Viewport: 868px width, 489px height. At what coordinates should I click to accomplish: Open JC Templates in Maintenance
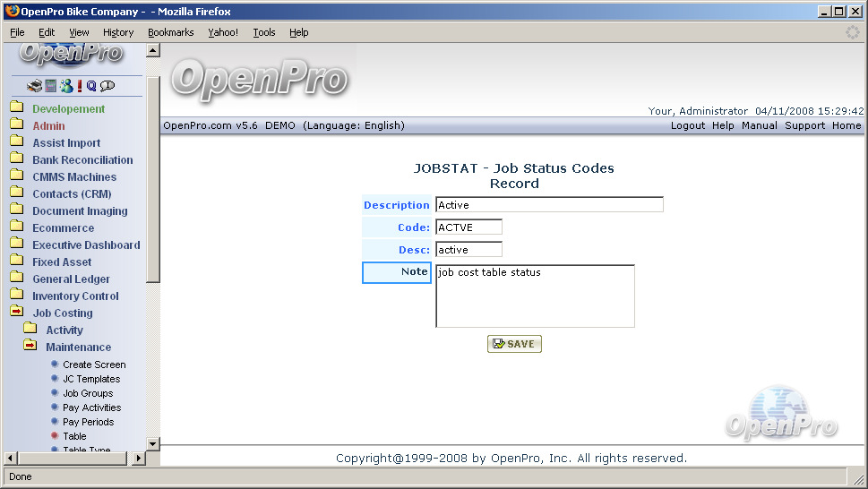coord(90,379)
